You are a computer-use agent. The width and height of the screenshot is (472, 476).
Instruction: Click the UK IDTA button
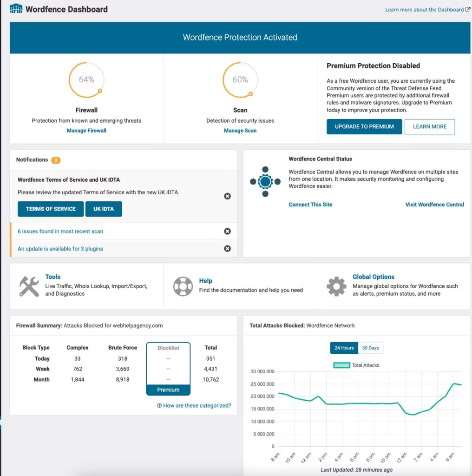[x=104, y=209]
